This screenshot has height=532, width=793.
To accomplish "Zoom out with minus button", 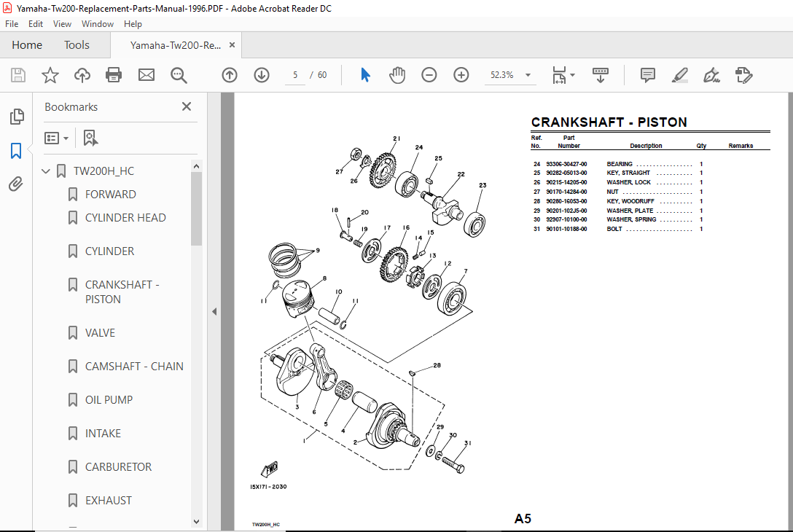I will click(429, 75).
